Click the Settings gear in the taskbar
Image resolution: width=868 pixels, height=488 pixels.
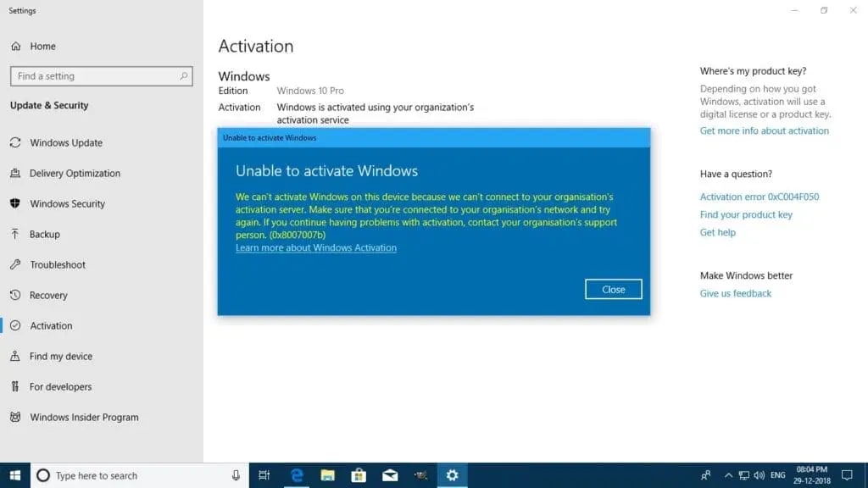pos(453,475)
